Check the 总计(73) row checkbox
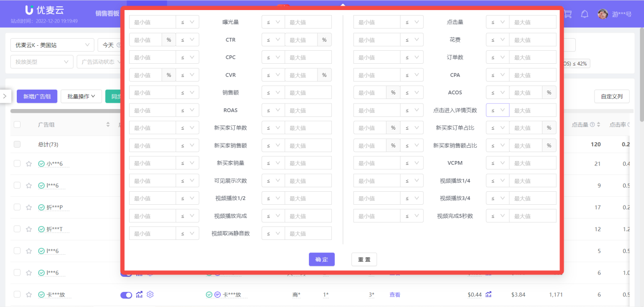The width and height of the screenshot is (644, 307). click(x=17, y=144)
